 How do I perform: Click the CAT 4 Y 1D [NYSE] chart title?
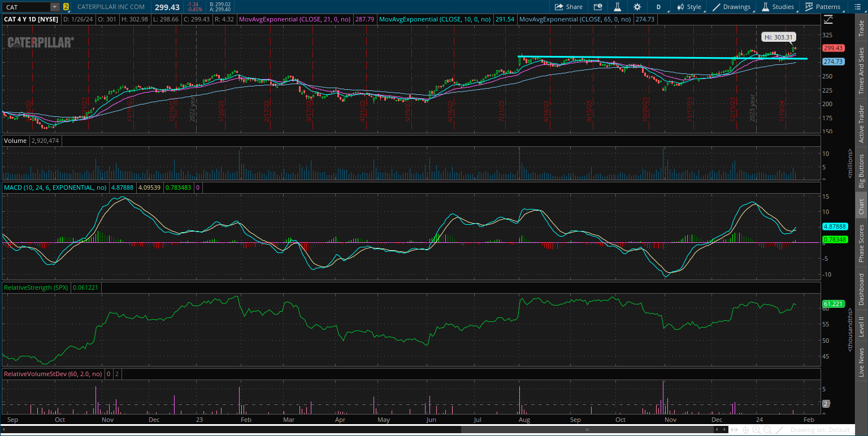pos(32,19)
